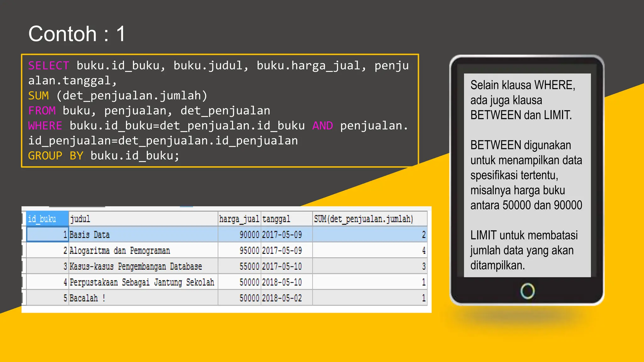Select the 'Perpustakaan Sebagai Jantung Sekolah' cell
This screenshot has height=362, width=644.
click(x=143, y=282)
